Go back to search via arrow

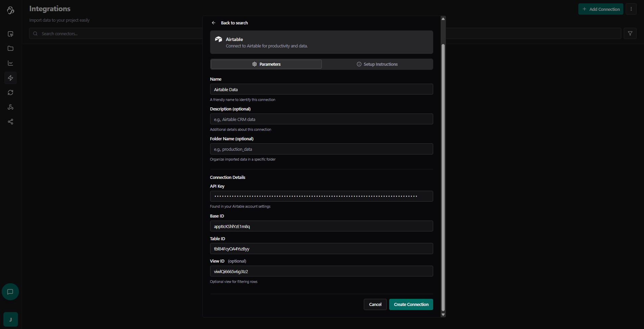click(x=214, y=23)
